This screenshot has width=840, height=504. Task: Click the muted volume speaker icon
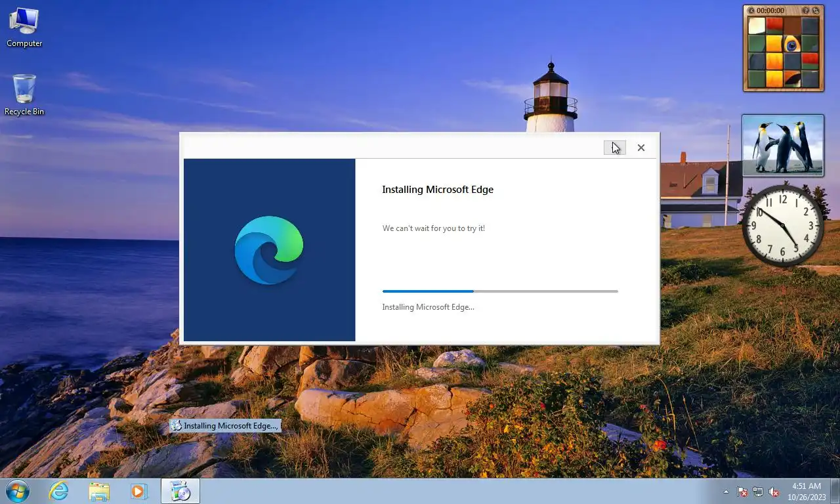[774, 492]
